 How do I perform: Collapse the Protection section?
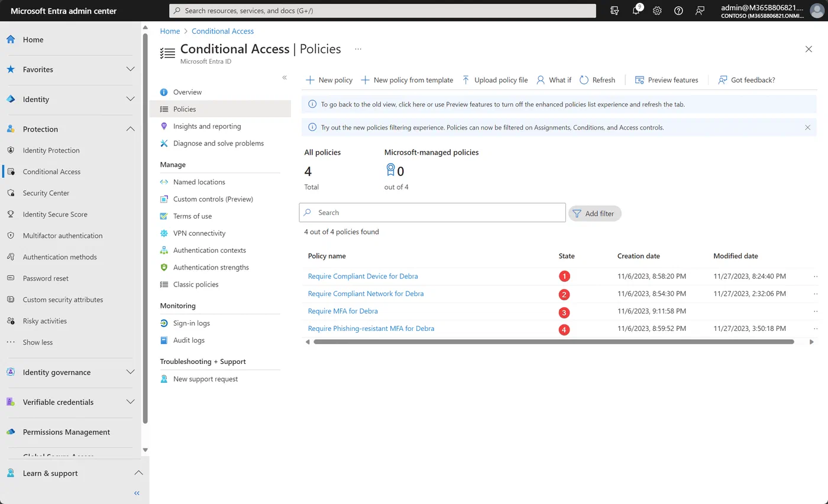(131, 129)
